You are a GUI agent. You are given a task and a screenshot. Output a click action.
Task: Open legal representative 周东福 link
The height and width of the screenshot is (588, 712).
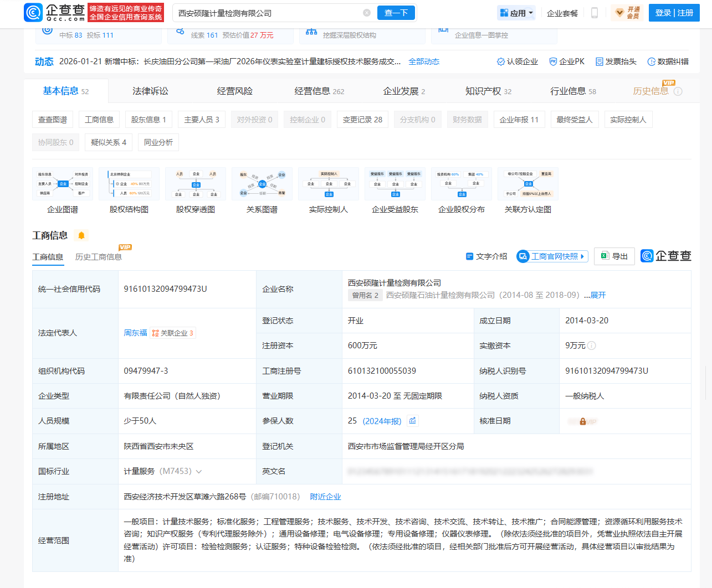[135, 333]
